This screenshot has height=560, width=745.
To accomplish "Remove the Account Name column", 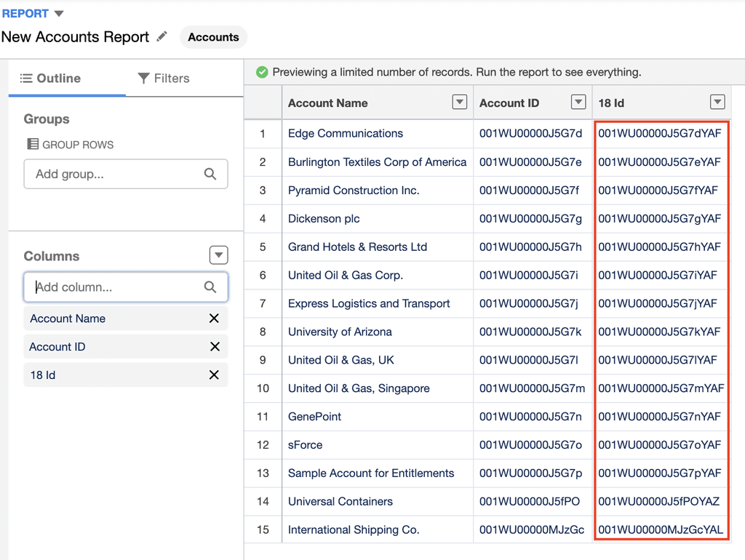I will (214, 319).
